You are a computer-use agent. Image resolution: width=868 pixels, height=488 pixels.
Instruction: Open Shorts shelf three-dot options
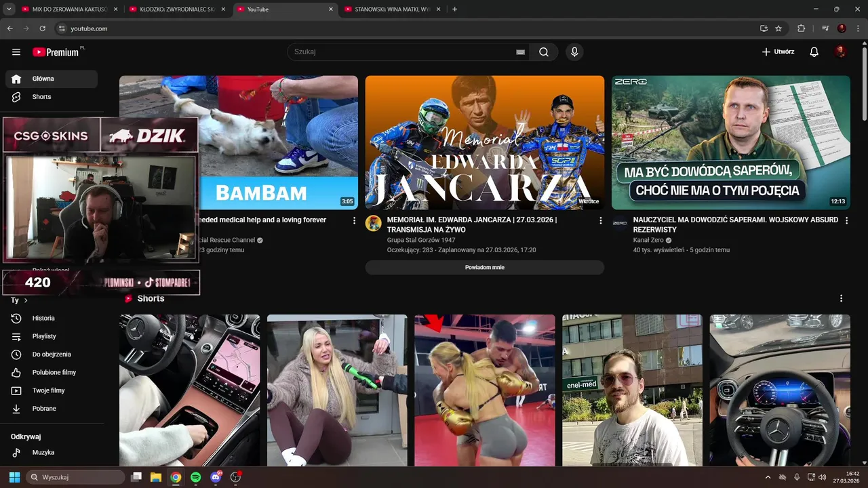point(841,298)
